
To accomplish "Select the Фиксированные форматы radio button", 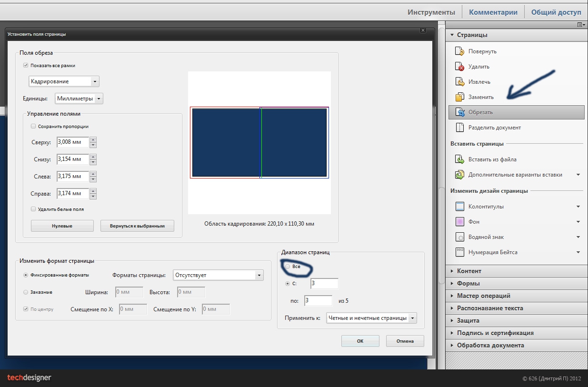I will click(26, 275).
